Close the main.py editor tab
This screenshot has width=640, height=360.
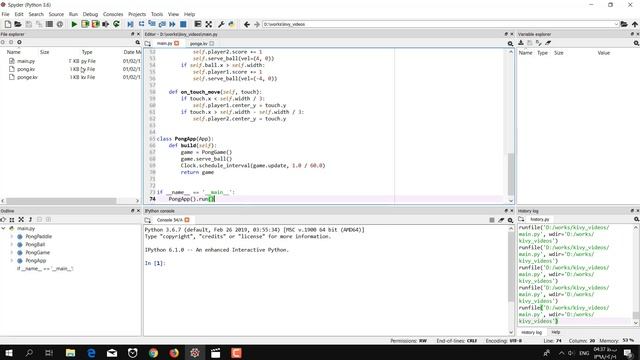click(x=177, y=43)
